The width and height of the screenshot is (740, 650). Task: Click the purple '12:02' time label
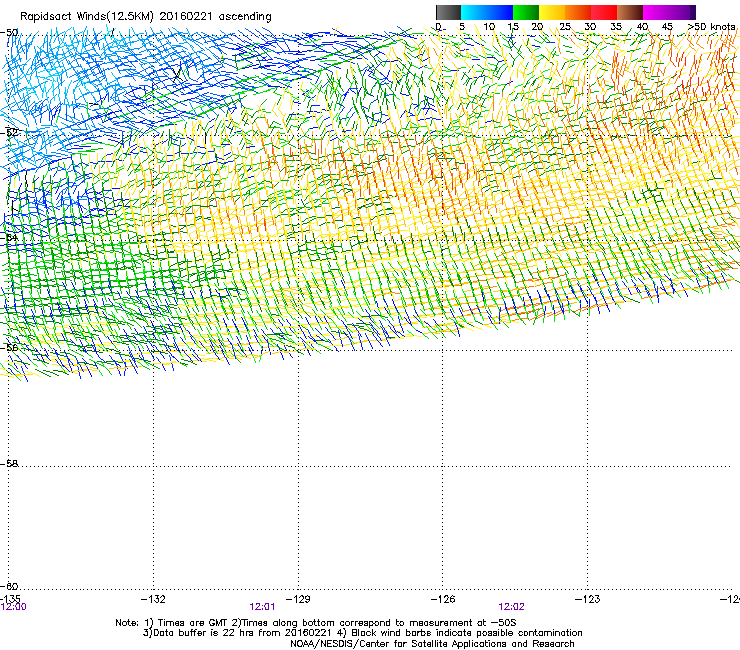pos(511,607)
